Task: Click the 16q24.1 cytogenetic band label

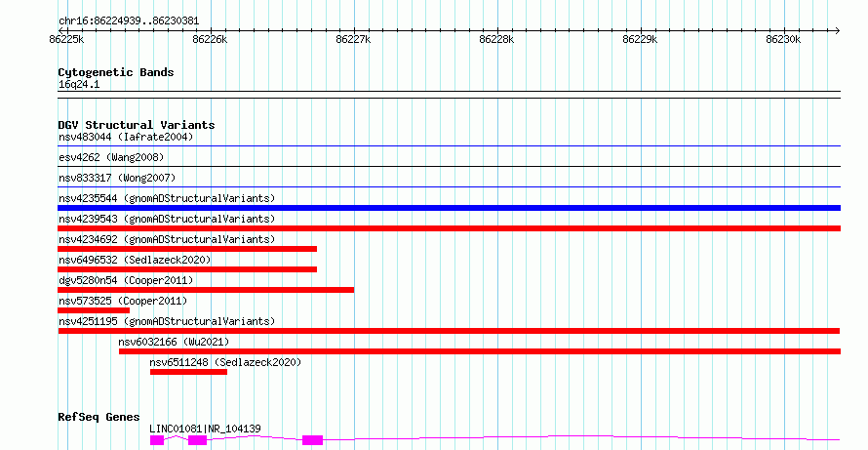Action: (x=79, y=85)
